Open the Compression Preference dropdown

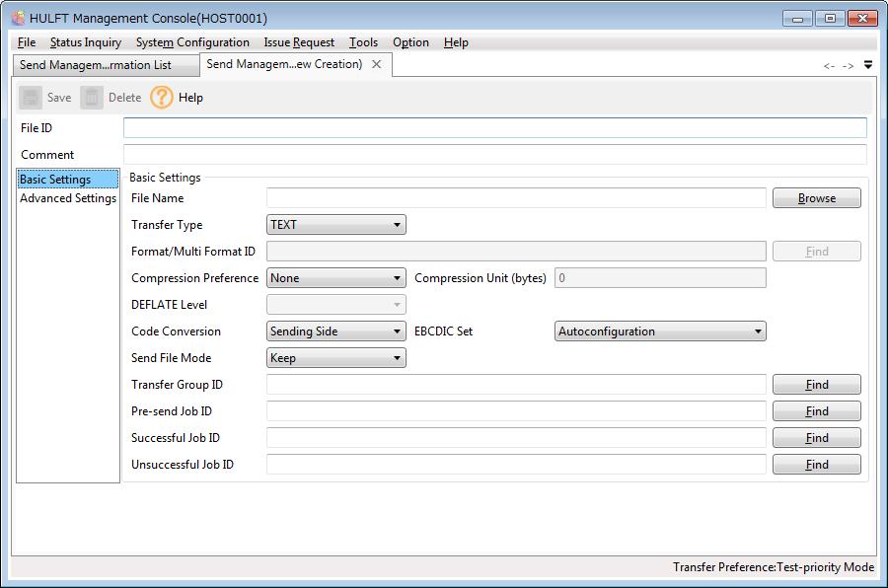(335, 278)
